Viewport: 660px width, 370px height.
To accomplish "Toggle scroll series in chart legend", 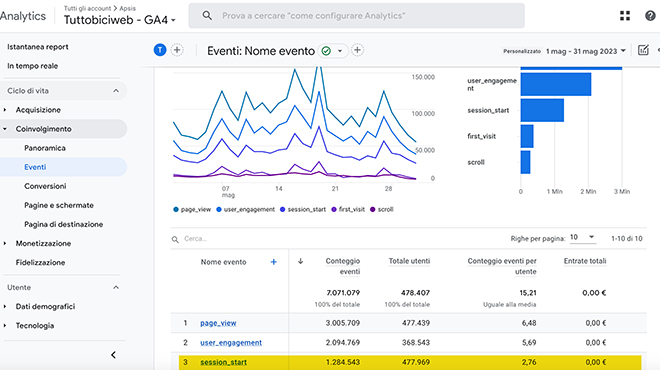I will pyautogui.click(x=382, y=209).
